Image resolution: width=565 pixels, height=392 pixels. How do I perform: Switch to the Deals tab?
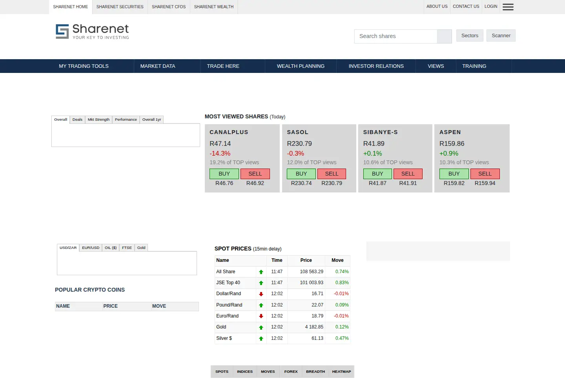77,120
